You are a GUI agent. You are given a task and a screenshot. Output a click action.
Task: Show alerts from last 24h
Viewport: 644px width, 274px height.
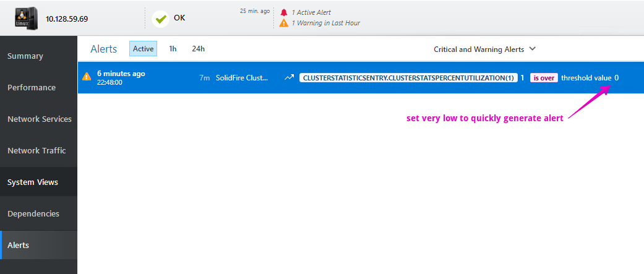(199, 48)
